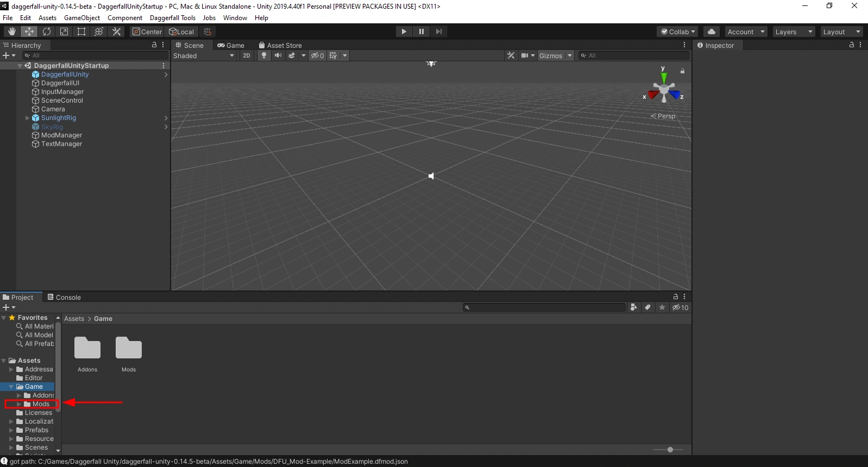
Task: Save the project search as favorite
Action: click(662, 307)
